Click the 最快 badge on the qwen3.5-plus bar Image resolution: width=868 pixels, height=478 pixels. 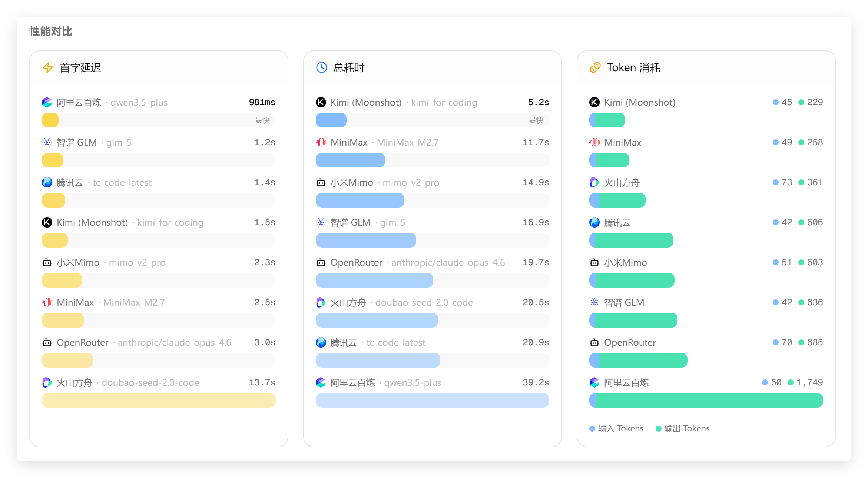pos(262,120)
